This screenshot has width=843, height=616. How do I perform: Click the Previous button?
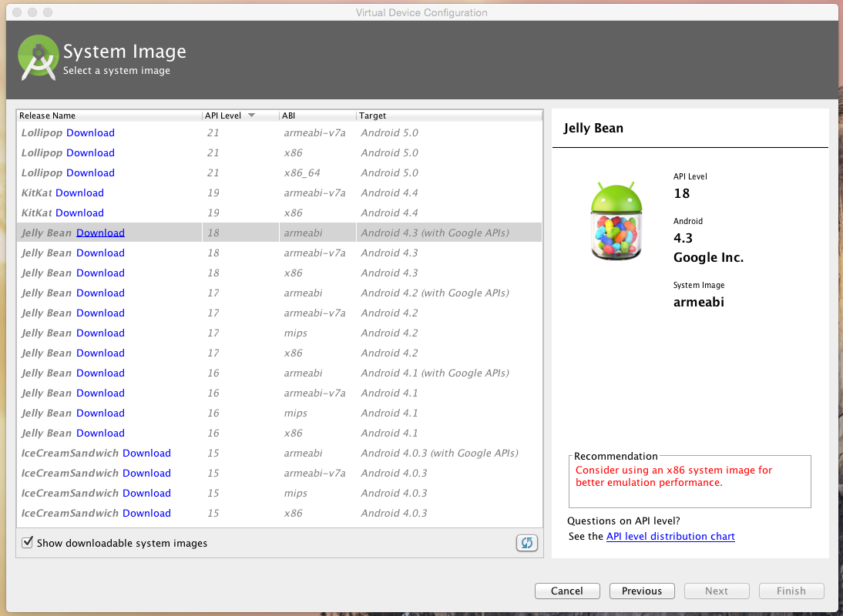tap(641, 591)
